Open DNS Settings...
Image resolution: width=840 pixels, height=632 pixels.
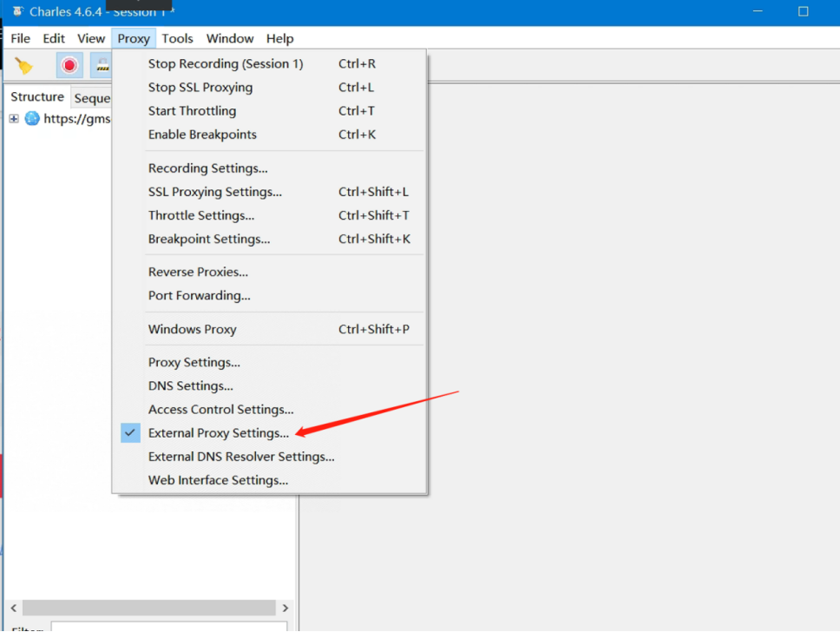(x=269, y=386)
